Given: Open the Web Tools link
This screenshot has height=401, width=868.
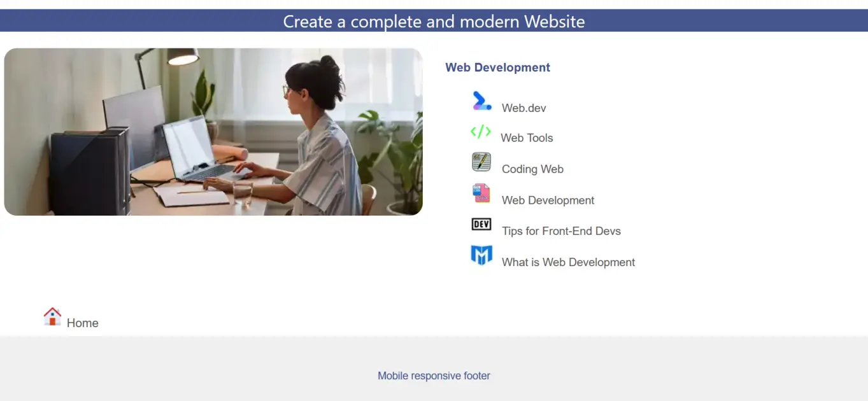Looking at the screenshot, I should click(527, 138).
